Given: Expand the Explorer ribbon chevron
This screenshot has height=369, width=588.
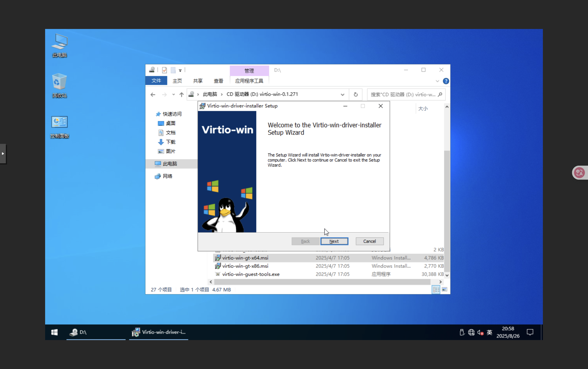Looking at the screenshot, I should (x=437, y=81).
